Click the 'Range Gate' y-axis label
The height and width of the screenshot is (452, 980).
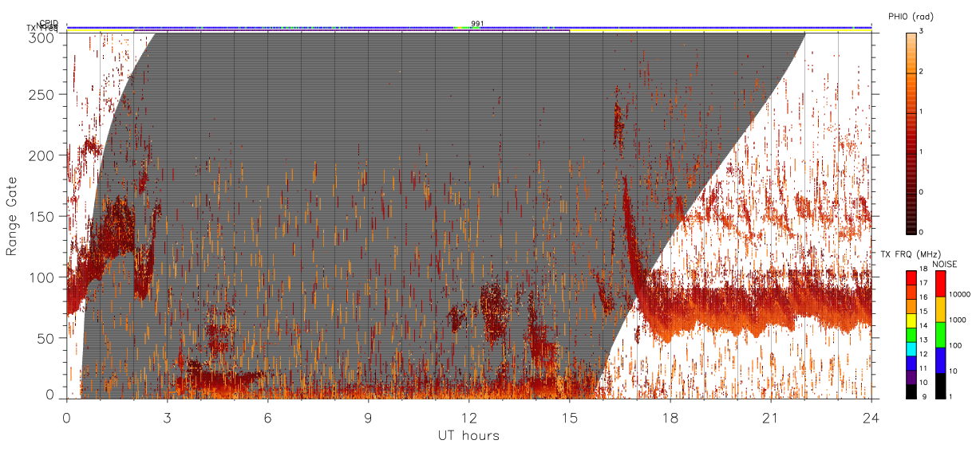(12, 217)
